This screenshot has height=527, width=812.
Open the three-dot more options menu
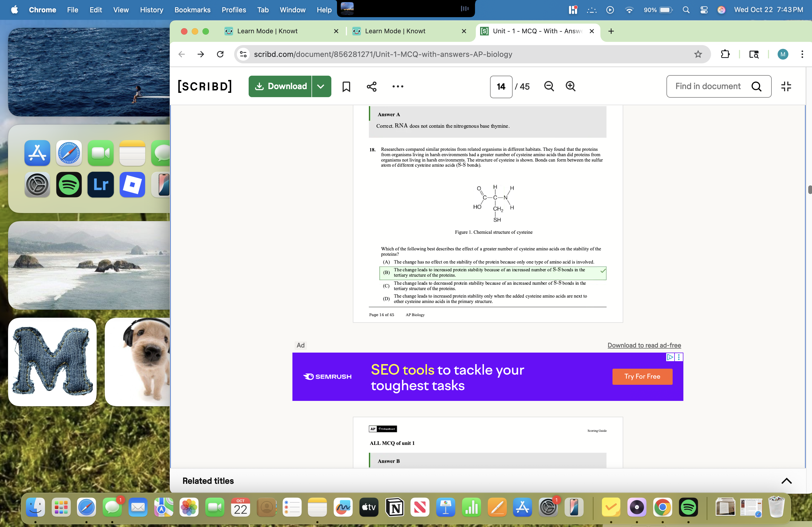tap(397, 87)
